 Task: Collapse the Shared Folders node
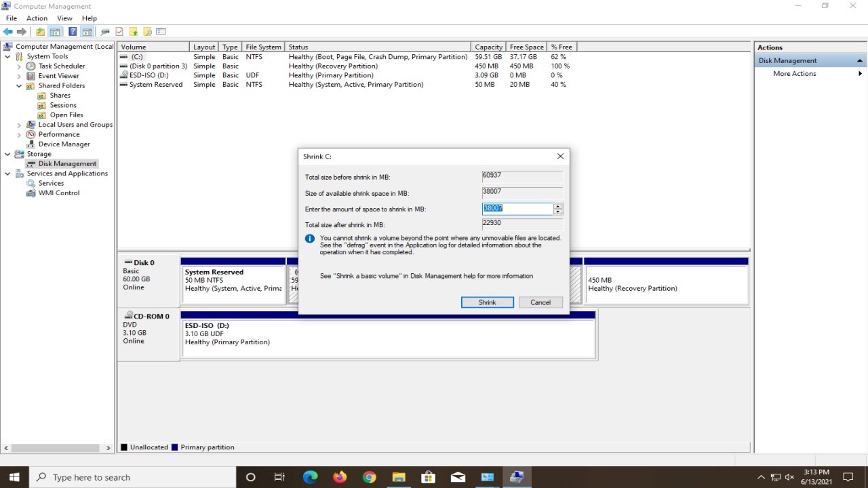[x=19, y=86]
